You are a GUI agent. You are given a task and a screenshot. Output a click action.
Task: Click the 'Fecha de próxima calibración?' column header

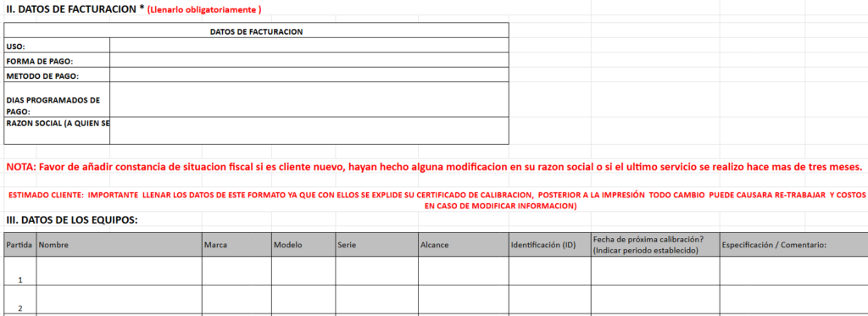click(x=655, y=245)
